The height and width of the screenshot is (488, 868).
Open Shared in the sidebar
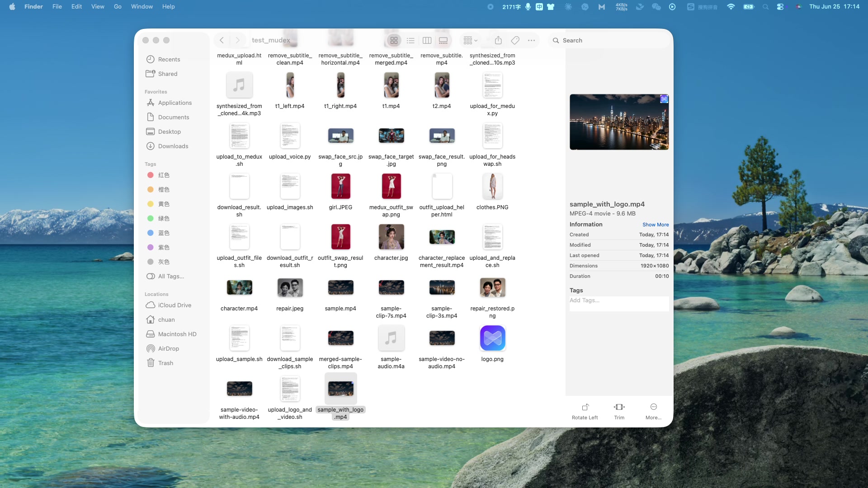(x=174, y=74)
